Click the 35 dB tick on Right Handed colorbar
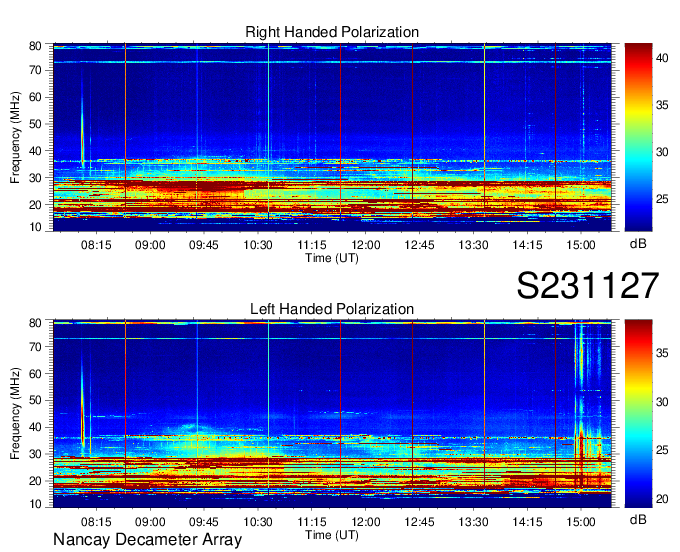This screenshot has width=680, height=552. 662,105
